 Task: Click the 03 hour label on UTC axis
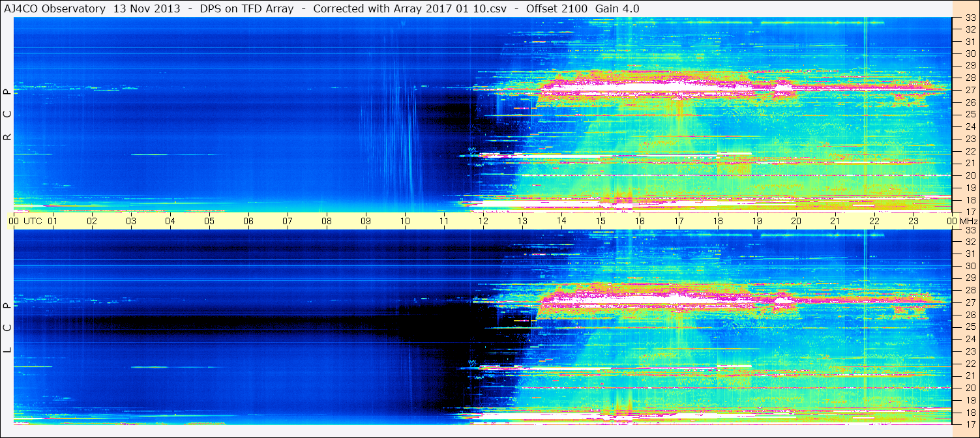tap(131, 221)
